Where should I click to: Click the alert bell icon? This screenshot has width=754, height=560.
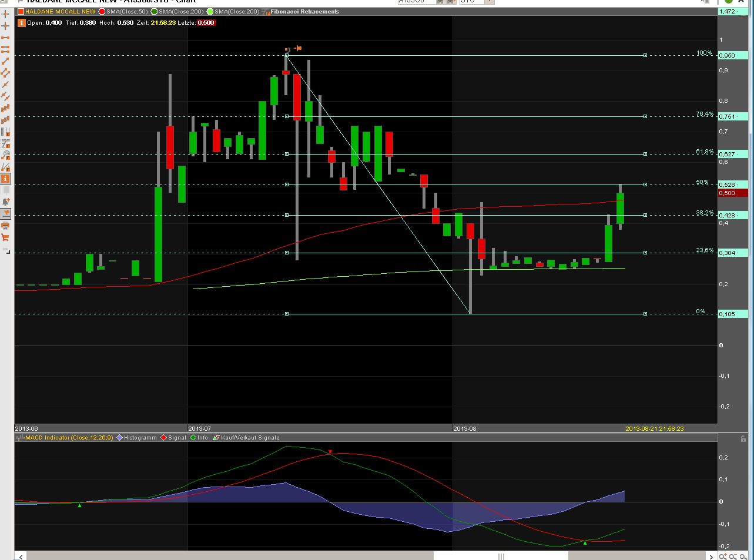coord(5,202)
